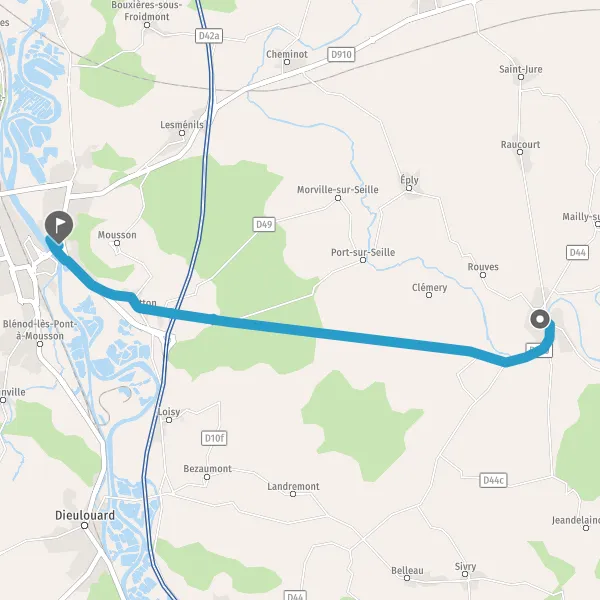Click the Lesménils village label
The width and height of the screenshot is (600, 600).
click(182, 125)
